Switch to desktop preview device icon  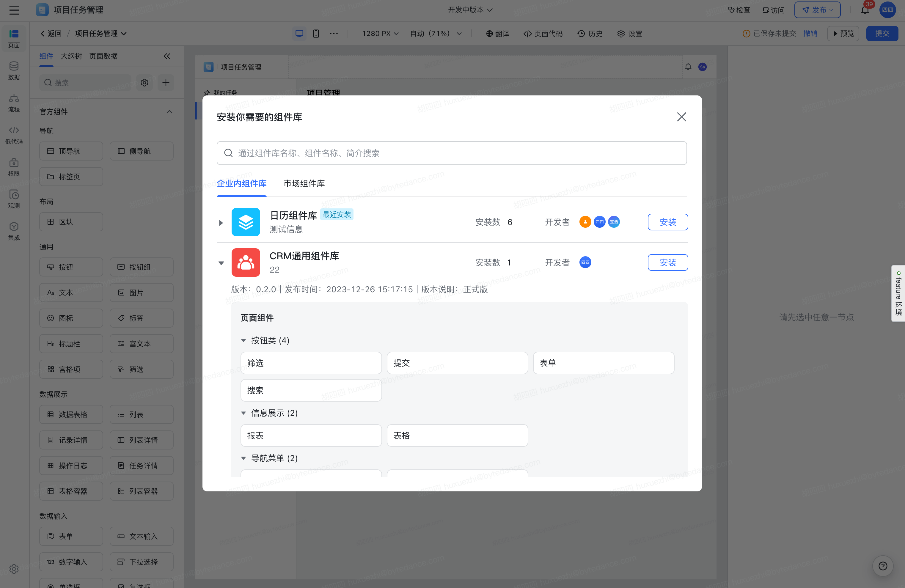tap(299, 34)
